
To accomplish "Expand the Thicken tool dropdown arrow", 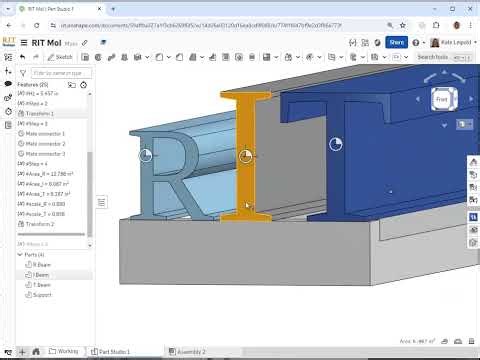I will click(147, 57).
